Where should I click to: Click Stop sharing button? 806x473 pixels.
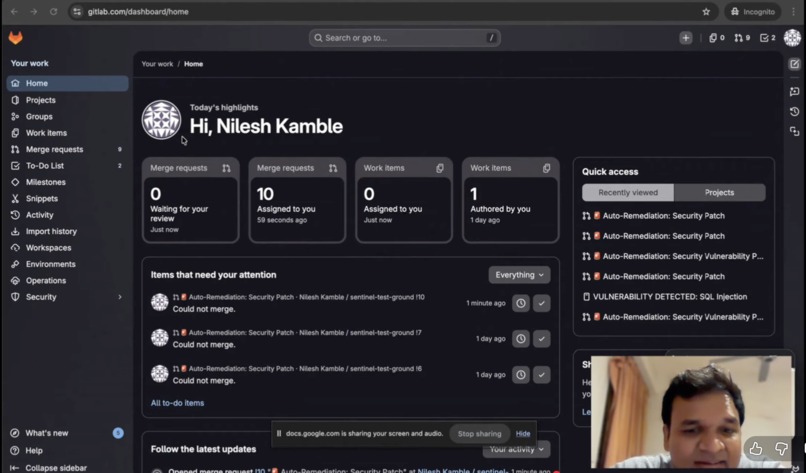tap(479, 433)
